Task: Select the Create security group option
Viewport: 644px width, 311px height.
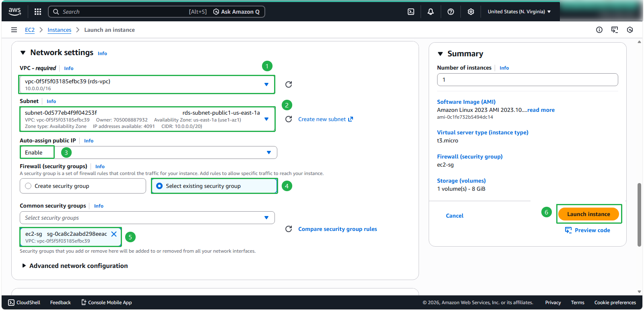Action: click(83, 186)
